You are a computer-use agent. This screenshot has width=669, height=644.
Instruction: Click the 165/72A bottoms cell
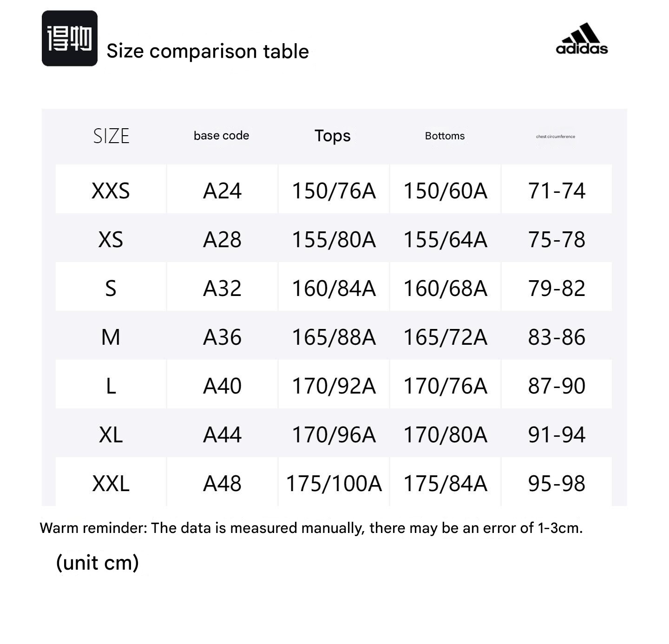[445, 337]
